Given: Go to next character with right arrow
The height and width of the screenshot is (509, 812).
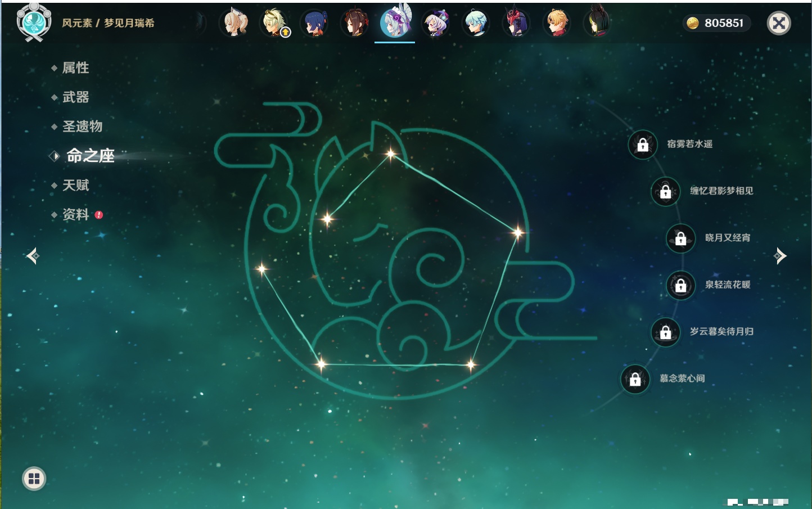Looking at the screenshot, I should coord(780,256).
